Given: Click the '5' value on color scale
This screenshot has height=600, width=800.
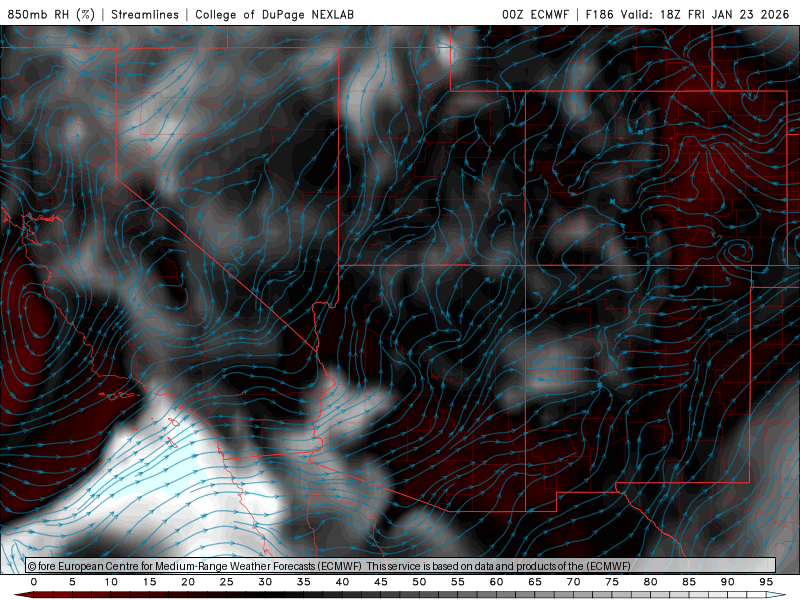Looking at the screenshot, I should [x=72, y=582].
